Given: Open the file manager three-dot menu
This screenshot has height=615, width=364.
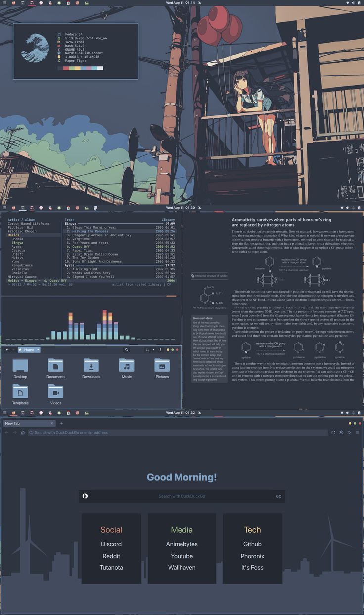Looking at the screenshot, I should (x=161, y=350).
